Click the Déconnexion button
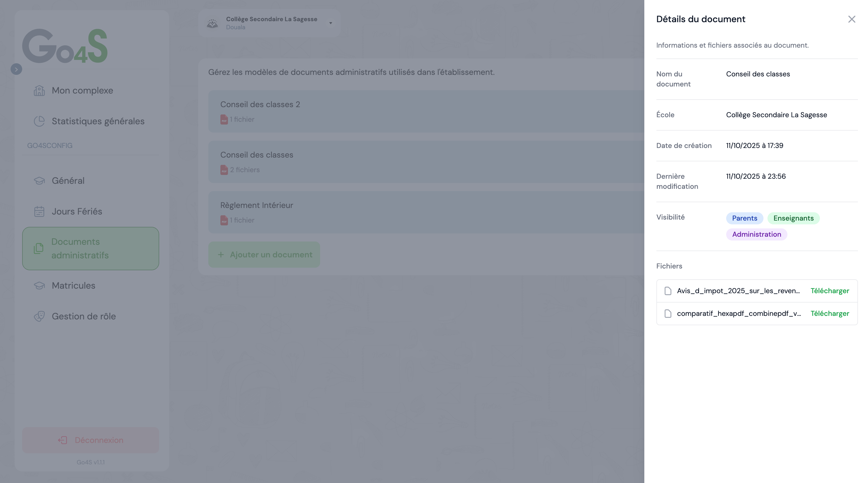Viewport: 868px width, 483px height. pos(90,440)
